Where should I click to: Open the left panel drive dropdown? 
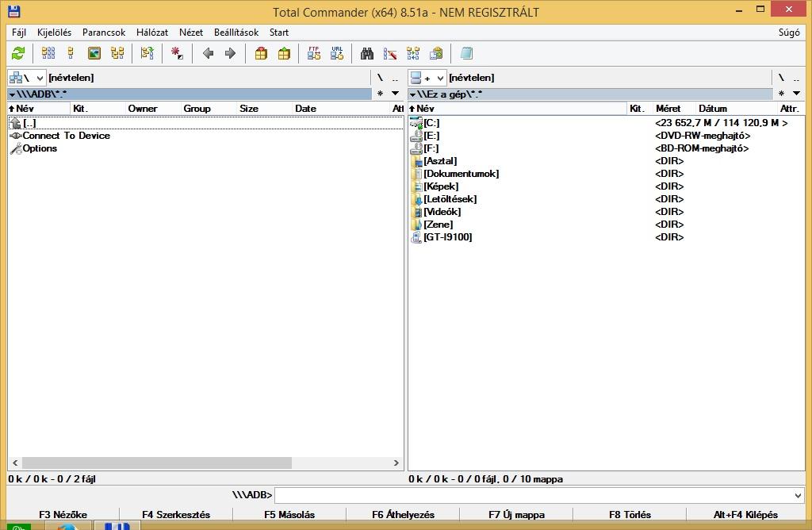[26, 78]
